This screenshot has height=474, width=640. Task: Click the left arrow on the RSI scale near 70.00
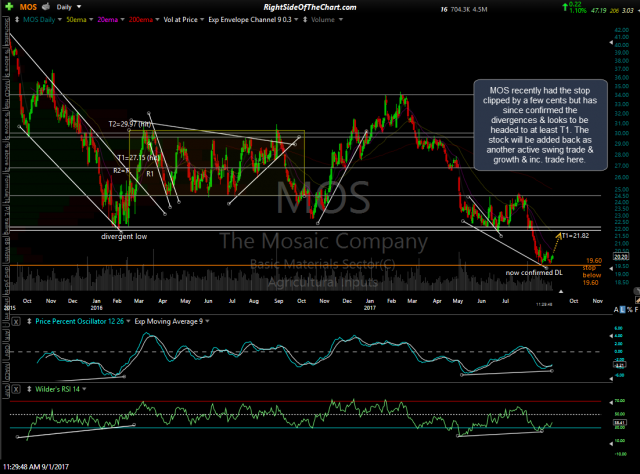[x=611, y=402]
